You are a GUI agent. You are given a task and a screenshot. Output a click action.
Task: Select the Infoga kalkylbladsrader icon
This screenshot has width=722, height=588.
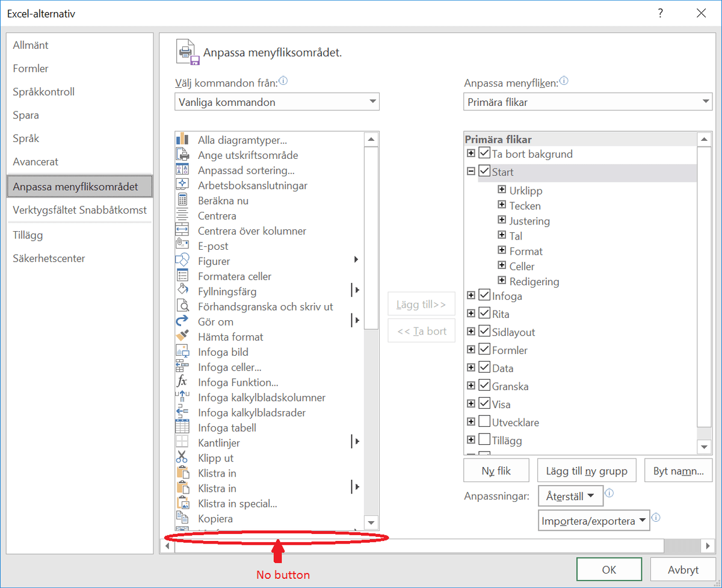(182, 412)
